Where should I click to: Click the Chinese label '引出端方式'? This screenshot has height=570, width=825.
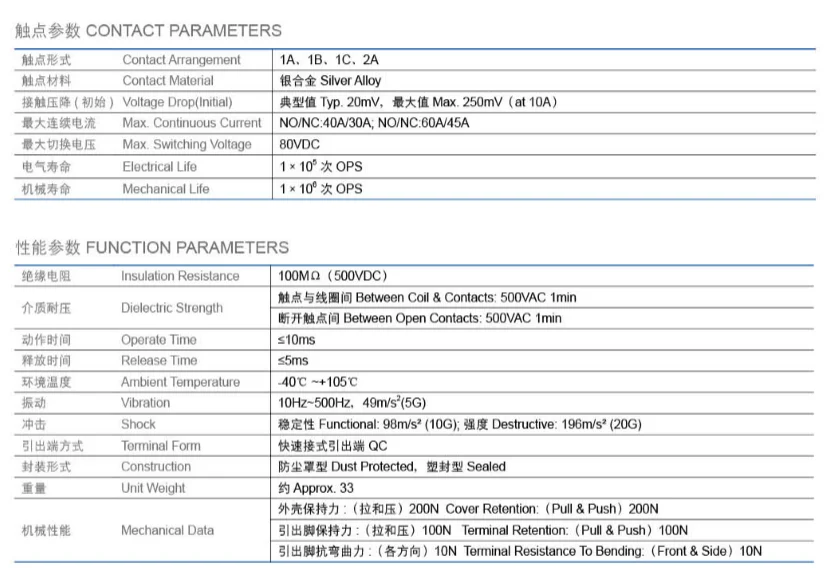pos(52,446)
